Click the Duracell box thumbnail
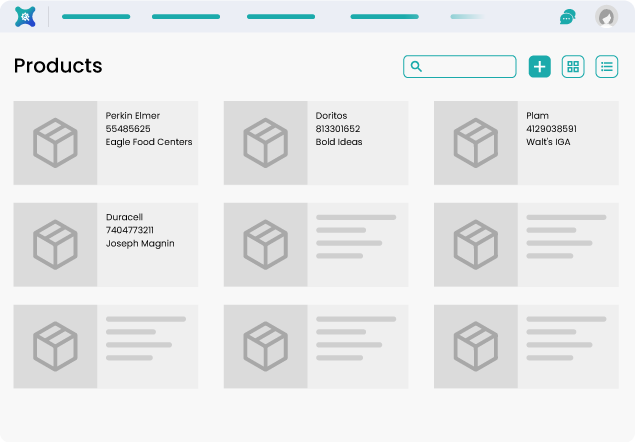Viewport: 635px width, 442px height. point(55,245)
